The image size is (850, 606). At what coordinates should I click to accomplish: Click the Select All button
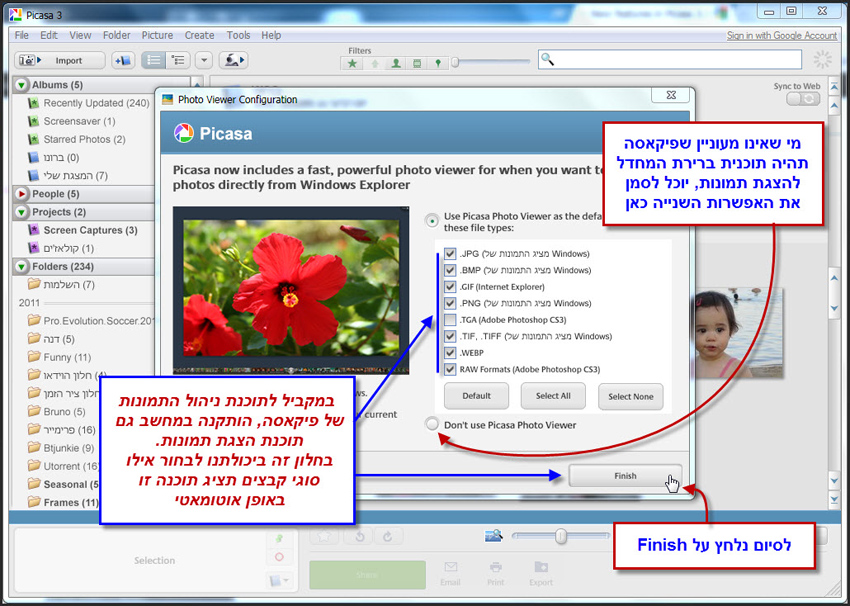coord(553,396)
